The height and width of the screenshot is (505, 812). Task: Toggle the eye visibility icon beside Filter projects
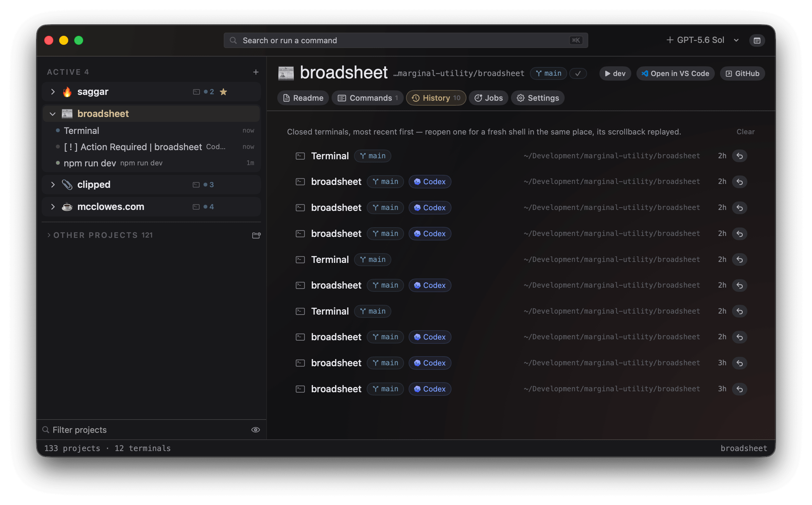pos(255,430)
